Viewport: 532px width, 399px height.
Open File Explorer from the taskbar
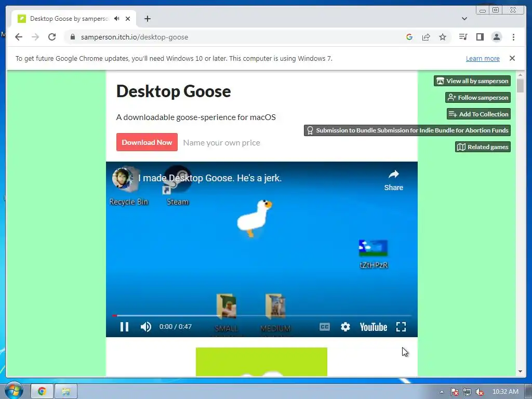coord(66,392)
